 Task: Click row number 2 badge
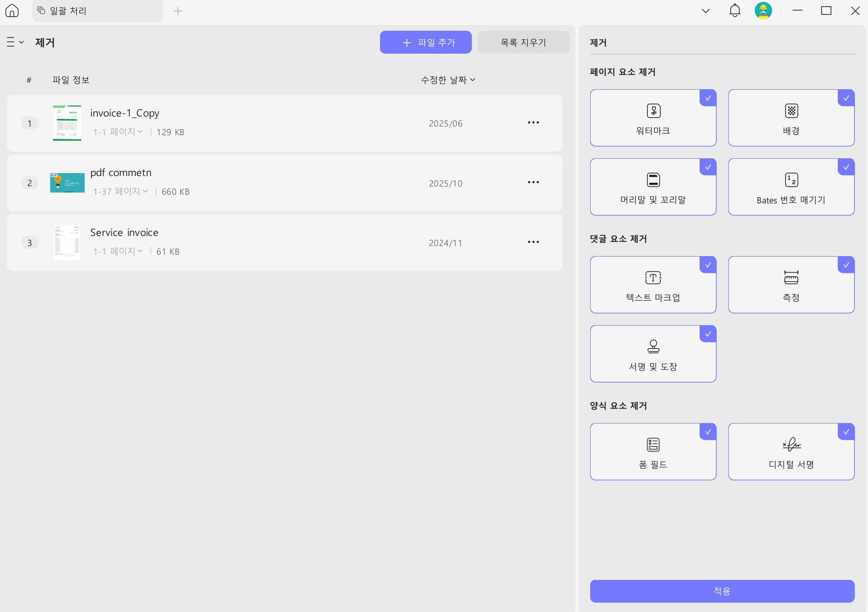click(x=30, y=183)
